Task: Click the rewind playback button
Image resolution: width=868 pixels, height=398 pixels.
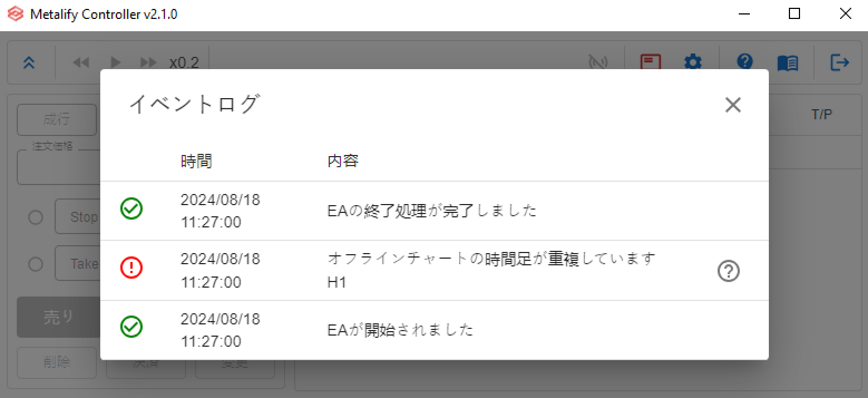Action: (81, 63)
